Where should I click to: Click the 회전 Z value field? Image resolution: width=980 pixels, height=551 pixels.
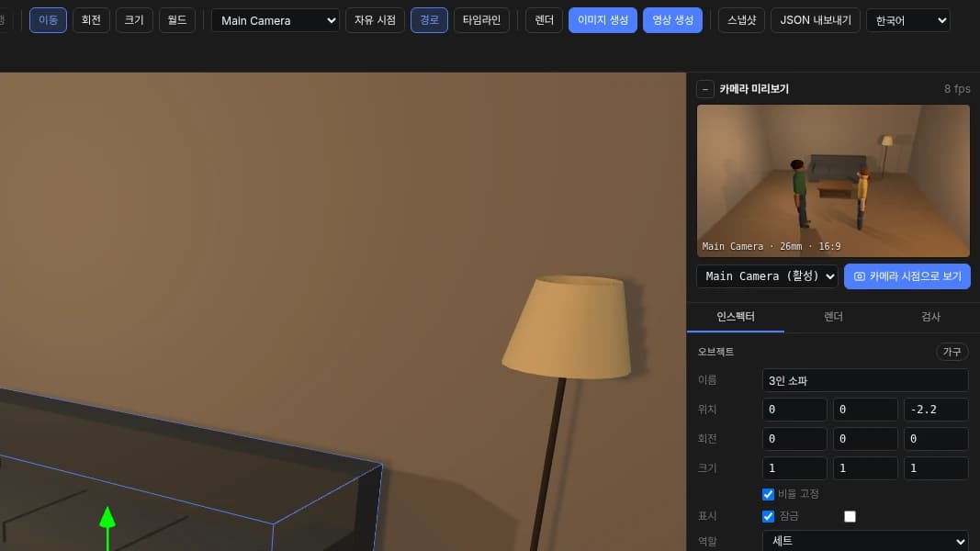click(936, 439)
